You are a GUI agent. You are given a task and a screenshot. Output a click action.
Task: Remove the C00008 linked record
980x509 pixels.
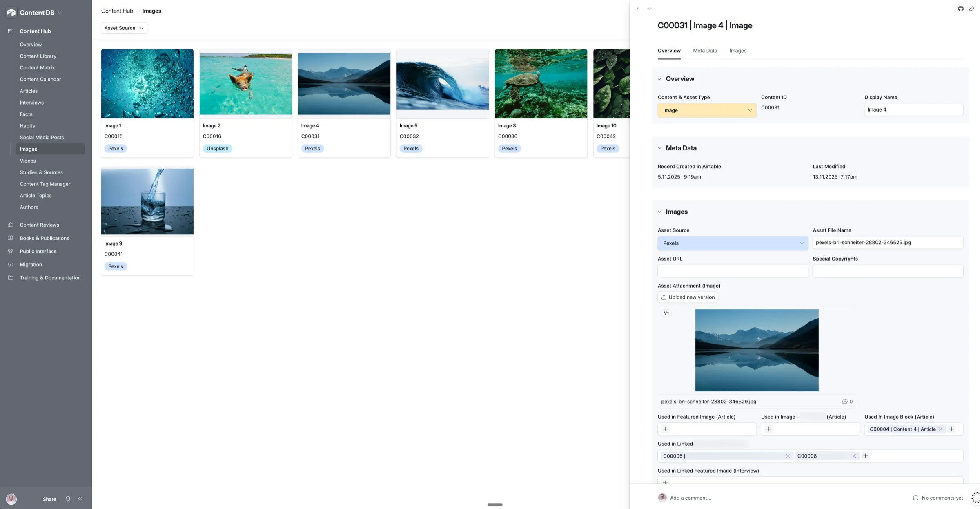[854, 456]
